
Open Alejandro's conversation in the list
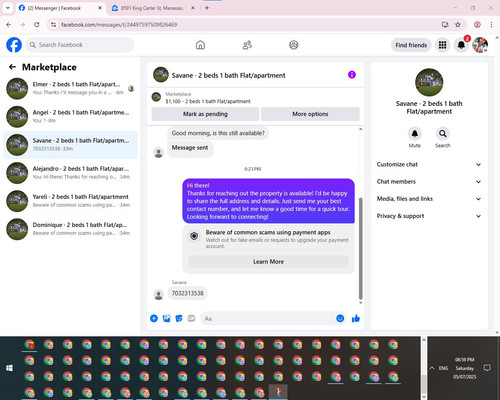coord(70,173)
